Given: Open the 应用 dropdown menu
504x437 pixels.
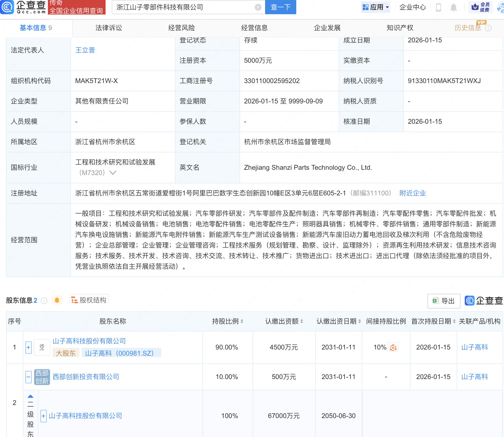Looking at the screenshot, I should pyautogui.click(x=376, y=8).
